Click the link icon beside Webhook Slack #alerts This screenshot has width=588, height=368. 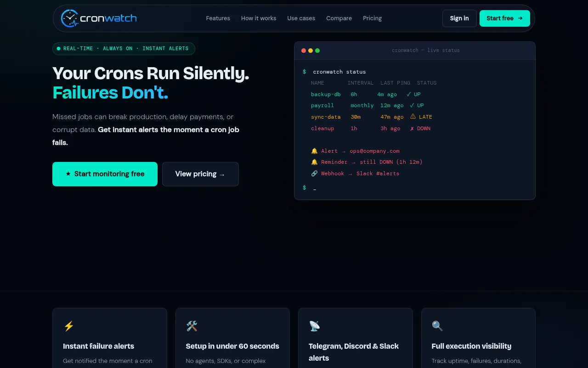click(314, 173)
